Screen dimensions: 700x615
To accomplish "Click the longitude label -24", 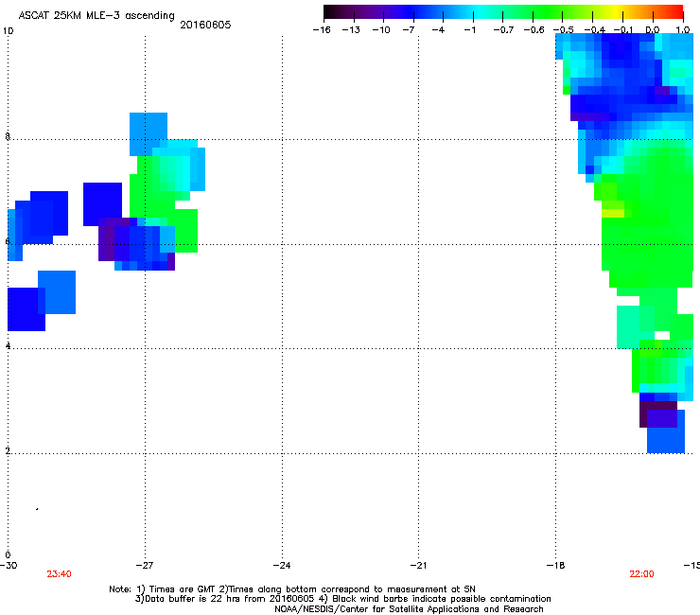I will click(282, 566).
